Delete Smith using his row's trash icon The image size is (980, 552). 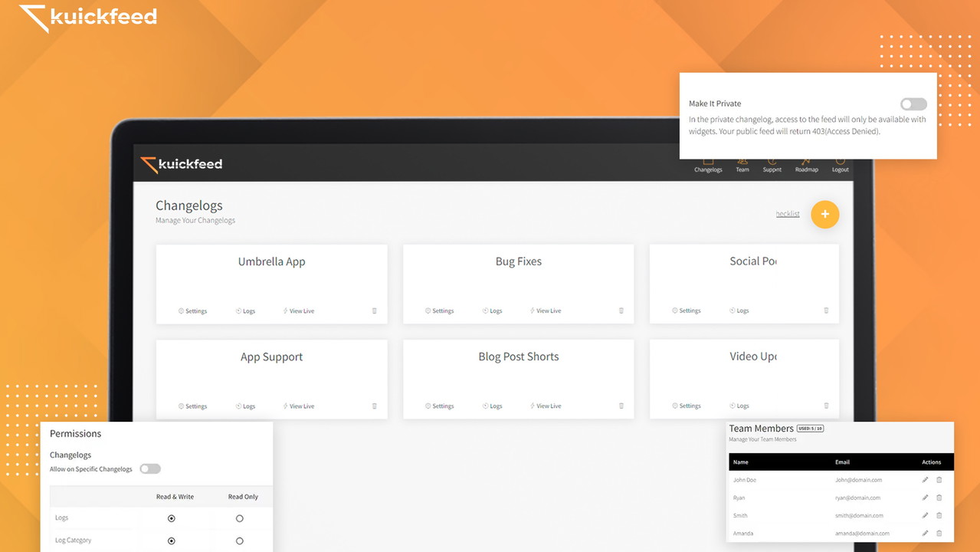939,515
